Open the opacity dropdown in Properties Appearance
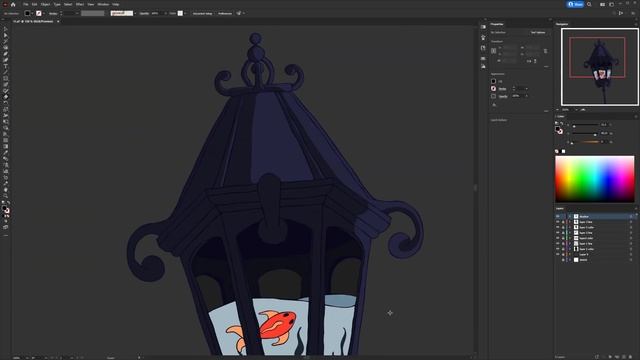 (x=527, y=96)
